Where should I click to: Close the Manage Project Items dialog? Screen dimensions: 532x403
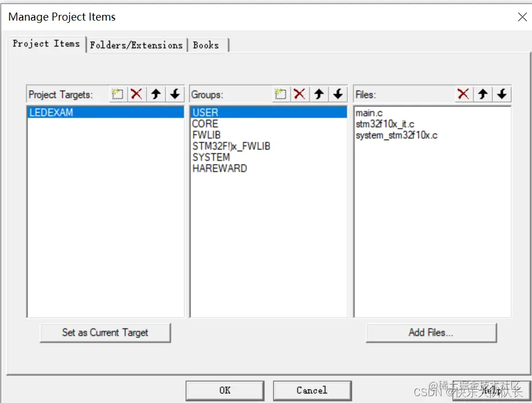[522, 17]
